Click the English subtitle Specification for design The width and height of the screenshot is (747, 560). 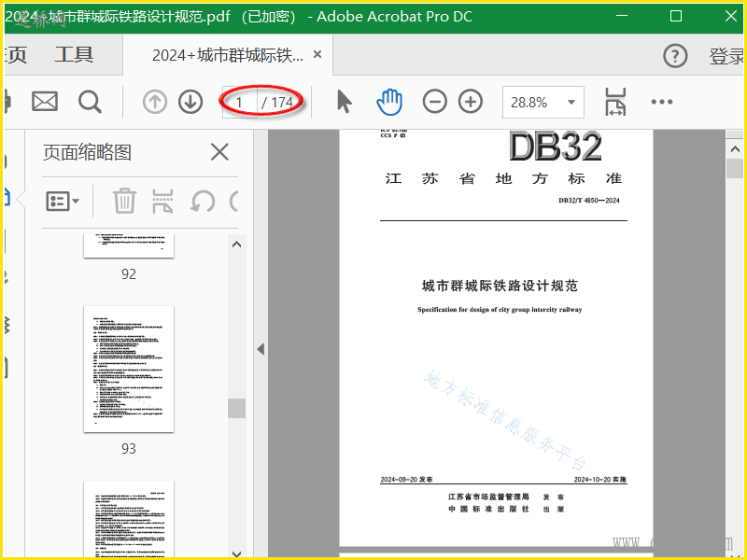pyautogui.click(x=500, y=310)
